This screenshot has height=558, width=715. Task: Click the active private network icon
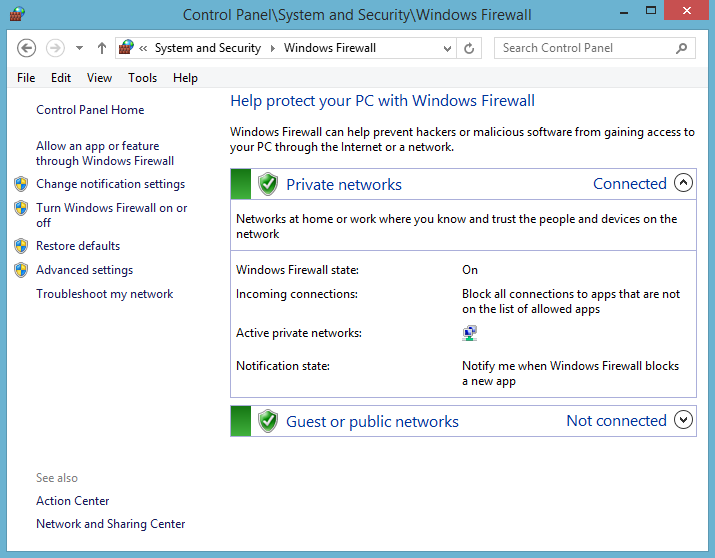(469, 334)
